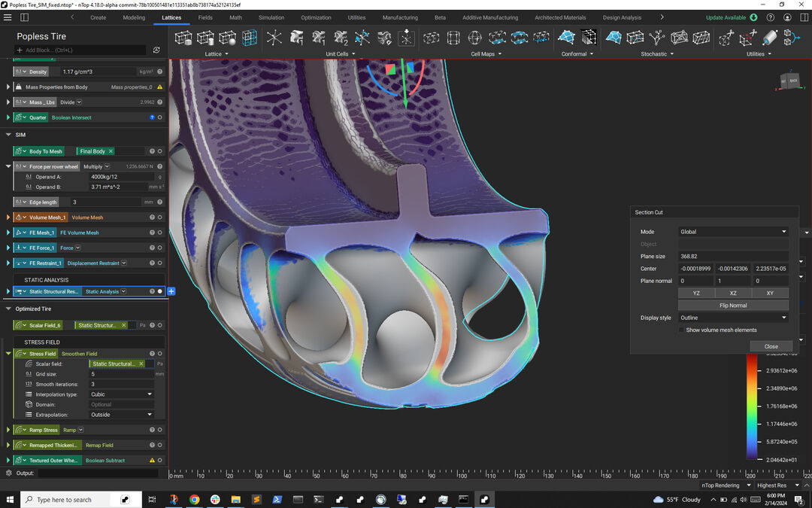
Task: Toggle visibility circle on Volume Mesh_1 block
Action: tap(160, 217)
